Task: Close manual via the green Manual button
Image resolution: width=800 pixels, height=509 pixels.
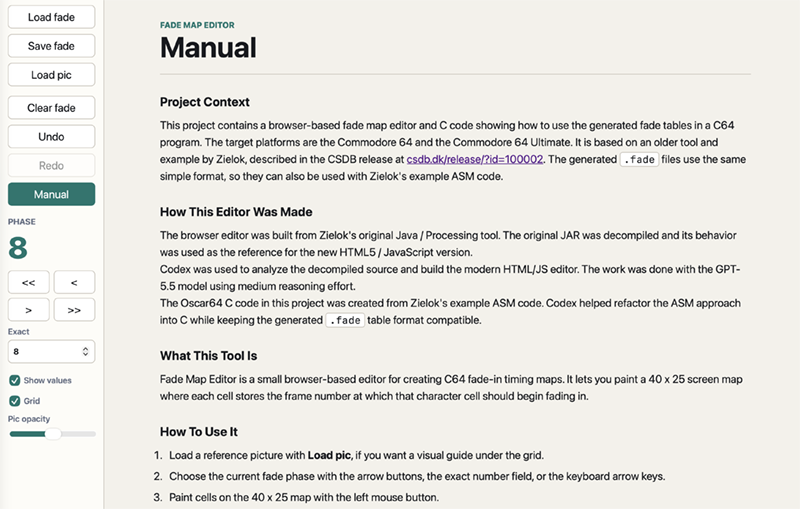Action: point(51,194)
